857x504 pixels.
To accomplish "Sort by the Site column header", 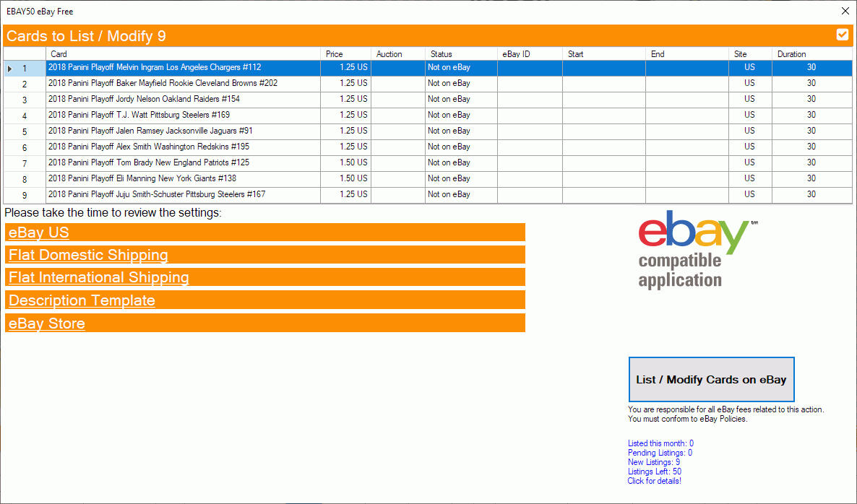I will tap(751, 54).
